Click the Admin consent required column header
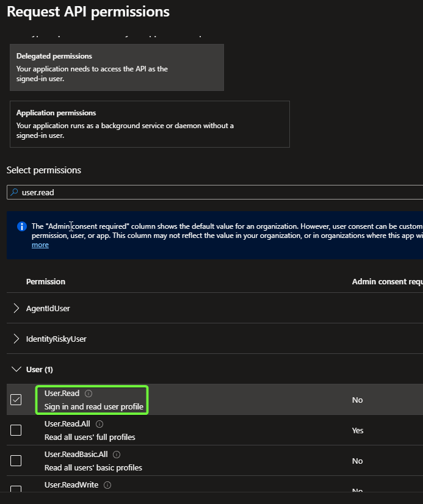This screenshot has height=504, width=423. pyautogui.click(x=386, y=281)
